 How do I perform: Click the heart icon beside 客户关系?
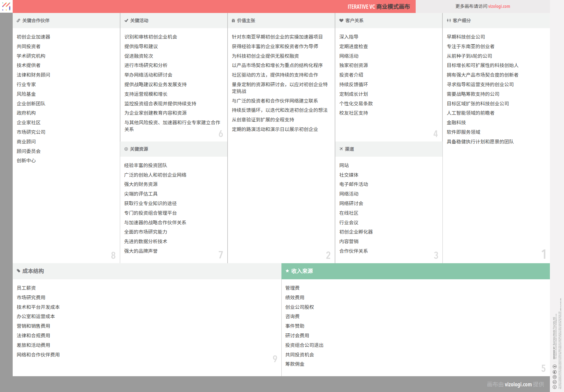pyautogui.click(x=341, y=21)
